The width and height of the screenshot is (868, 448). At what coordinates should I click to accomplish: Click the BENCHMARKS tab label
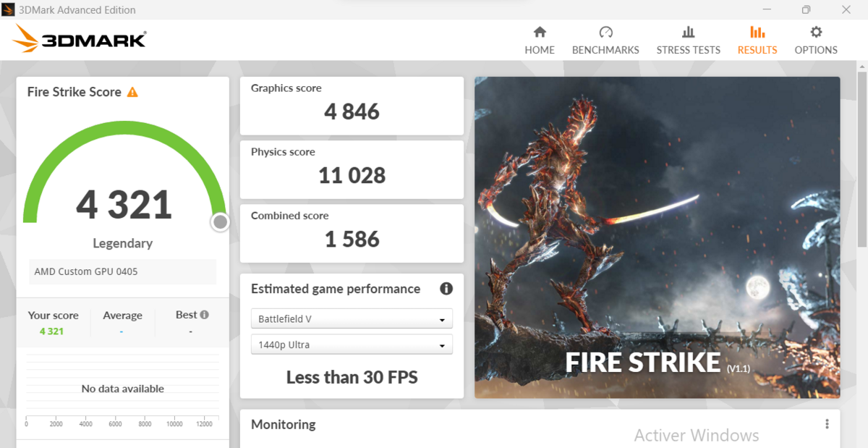(x=605, y=50)
